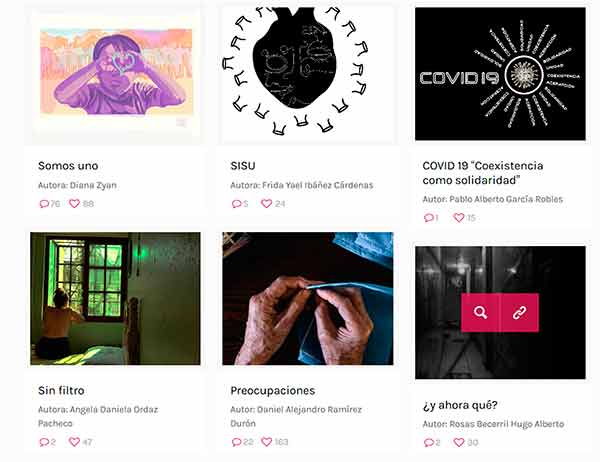Click comment icon under COVID 19 Coexistencia card
Screen dimensions: 600x462
pyautogui.click(x=429, y=218)
